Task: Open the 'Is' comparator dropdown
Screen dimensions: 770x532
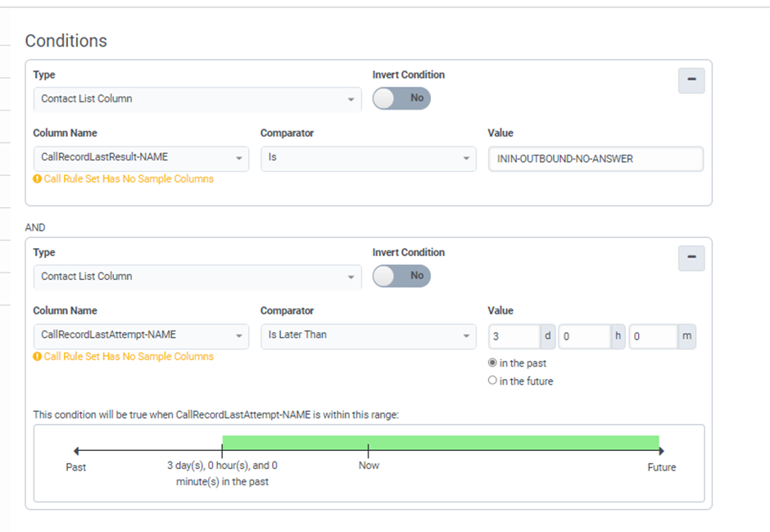Action: (x=368, y=157)
